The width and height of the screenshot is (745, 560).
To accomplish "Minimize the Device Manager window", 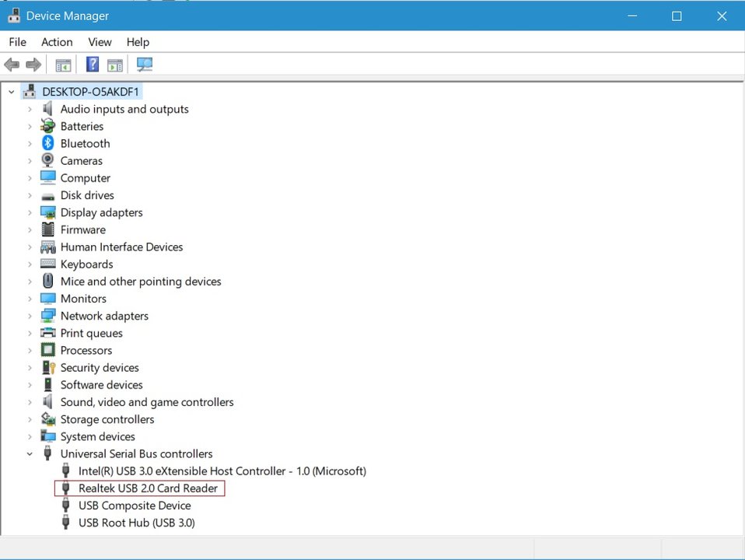I will [x=632, y=16].
